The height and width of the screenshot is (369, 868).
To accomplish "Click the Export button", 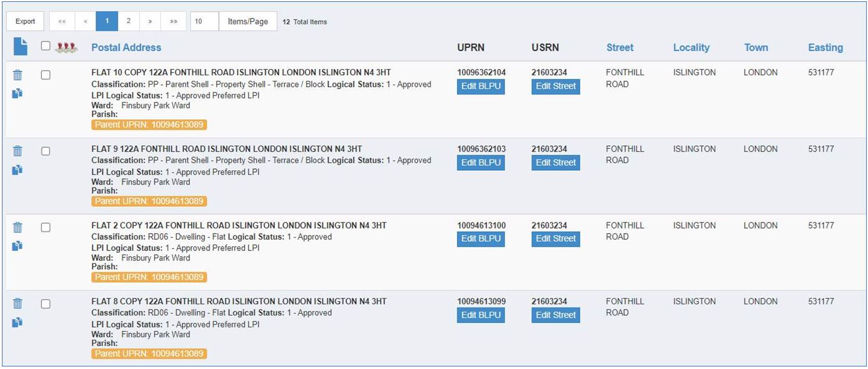I will 25,21.
